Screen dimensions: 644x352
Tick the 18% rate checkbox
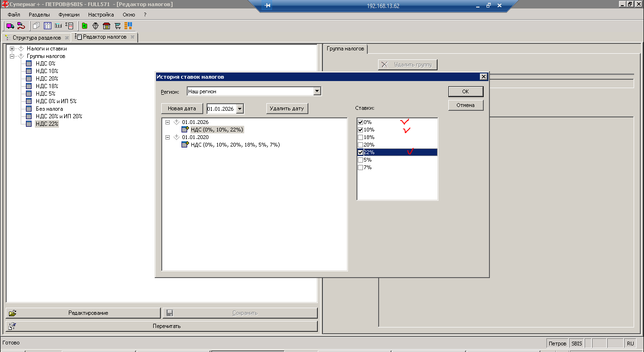[361, 137]
